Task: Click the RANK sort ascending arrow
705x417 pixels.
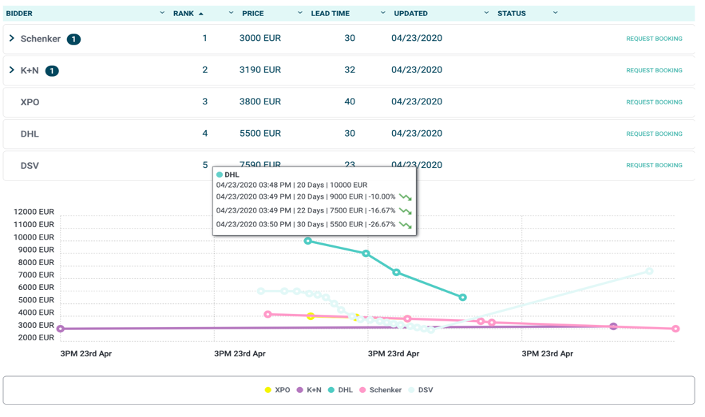Action: (x=201, y=14)
